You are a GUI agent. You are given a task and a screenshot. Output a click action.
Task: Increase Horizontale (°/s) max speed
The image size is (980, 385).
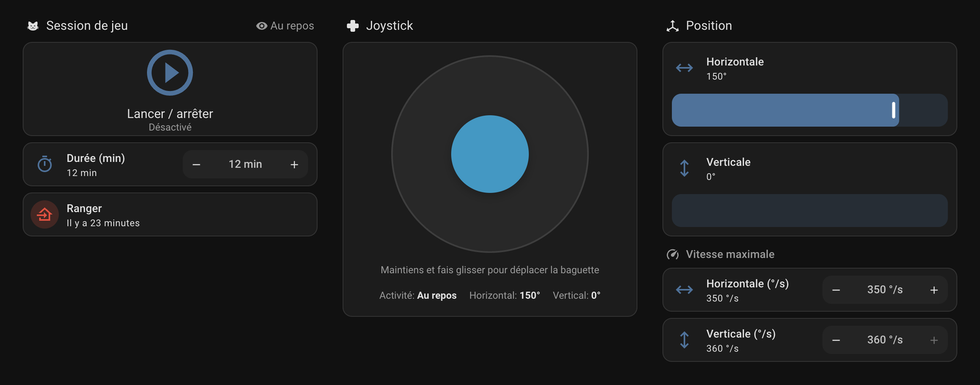pyautogui.click(x=934, y=290)
